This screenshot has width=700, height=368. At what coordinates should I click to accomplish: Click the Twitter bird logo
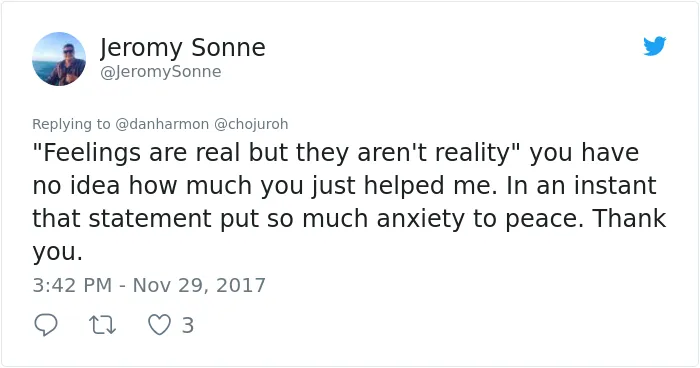(654, 46)
